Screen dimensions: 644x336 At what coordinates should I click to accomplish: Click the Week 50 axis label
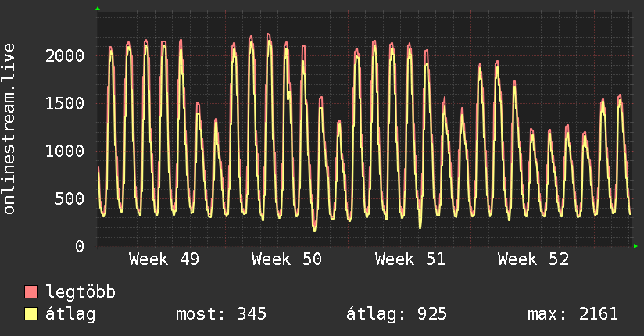coord(287,259)
